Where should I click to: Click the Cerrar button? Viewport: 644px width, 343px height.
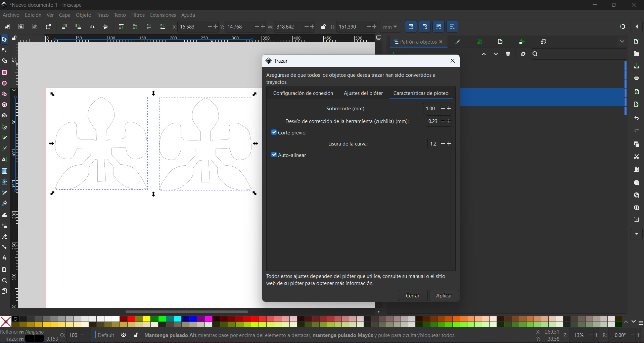[x=412, y=296]
